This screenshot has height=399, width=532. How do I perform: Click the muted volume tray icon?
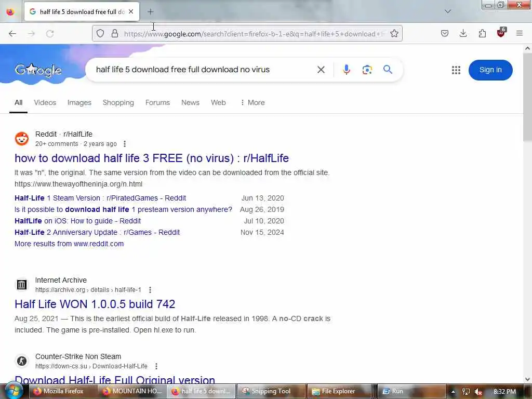pyautogui.click(x=478, y=392)
